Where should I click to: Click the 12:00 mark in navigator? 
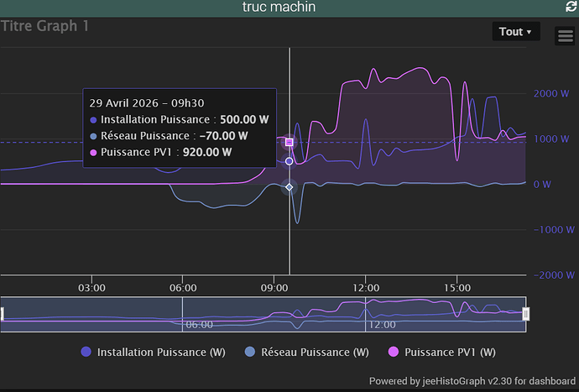point(382,325)
